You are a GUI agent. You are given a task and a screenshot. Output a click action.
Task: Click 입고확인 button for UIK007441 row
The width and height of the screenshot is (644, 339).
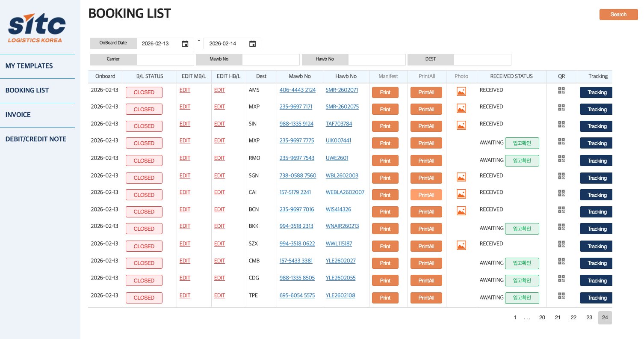(x=522, y=143)
